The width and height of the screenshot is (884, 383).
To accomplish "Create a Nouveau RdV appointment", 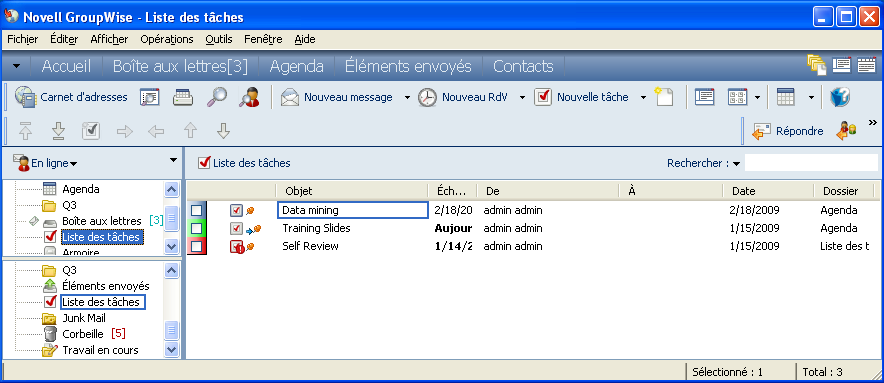I will pyautogui.click(x=463, y=97).
